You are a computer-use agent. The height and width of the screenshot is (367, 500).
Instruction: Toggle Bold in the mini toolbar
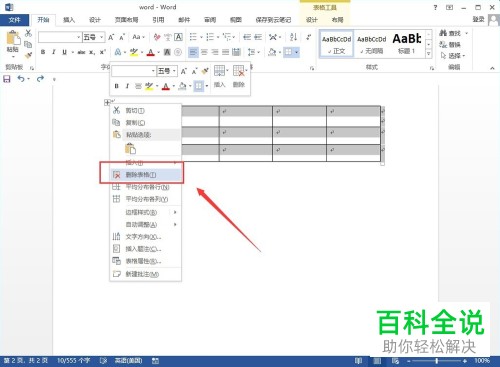point(116,86)
